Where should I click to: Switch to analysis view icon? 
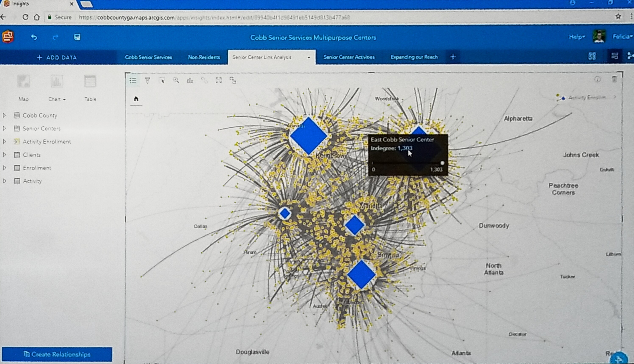pyautogui.click(x=614, y=56)
